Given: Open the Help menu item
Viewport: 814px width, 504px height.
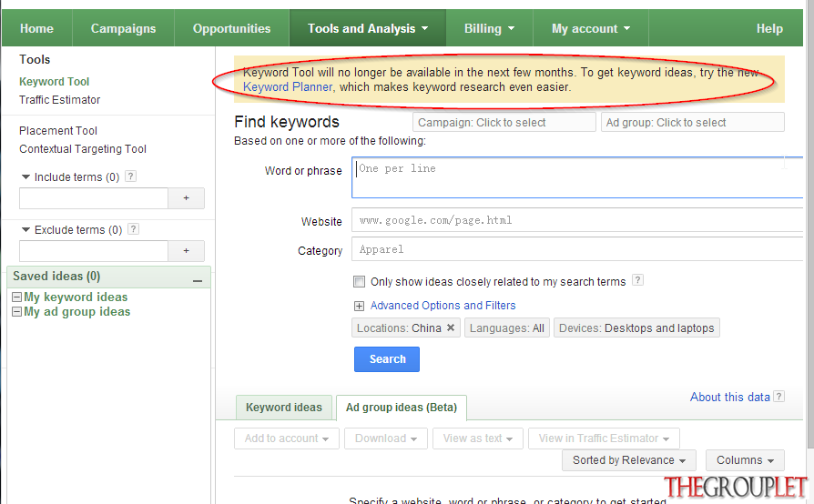Looking at the screenshot, I should (x=769, y=28).
